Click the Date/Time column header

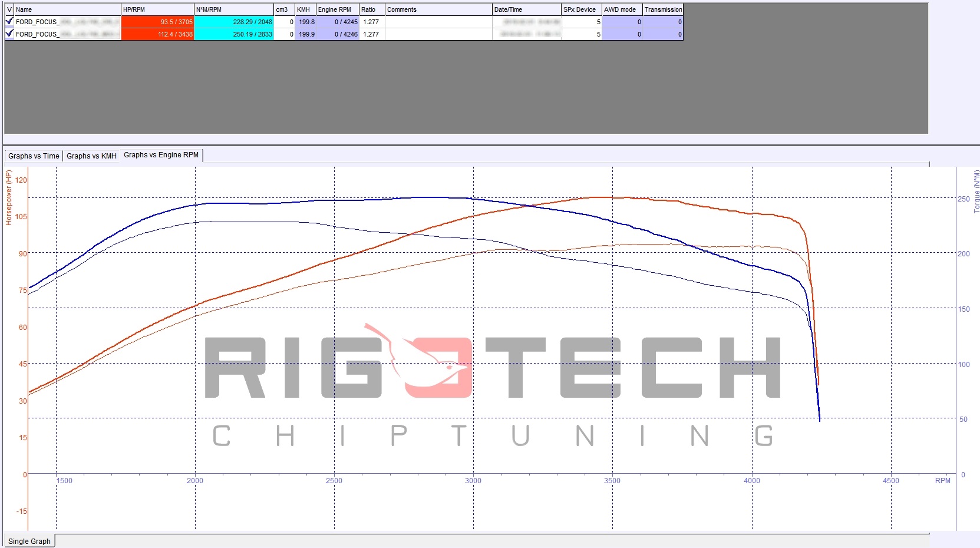(527, 9)
